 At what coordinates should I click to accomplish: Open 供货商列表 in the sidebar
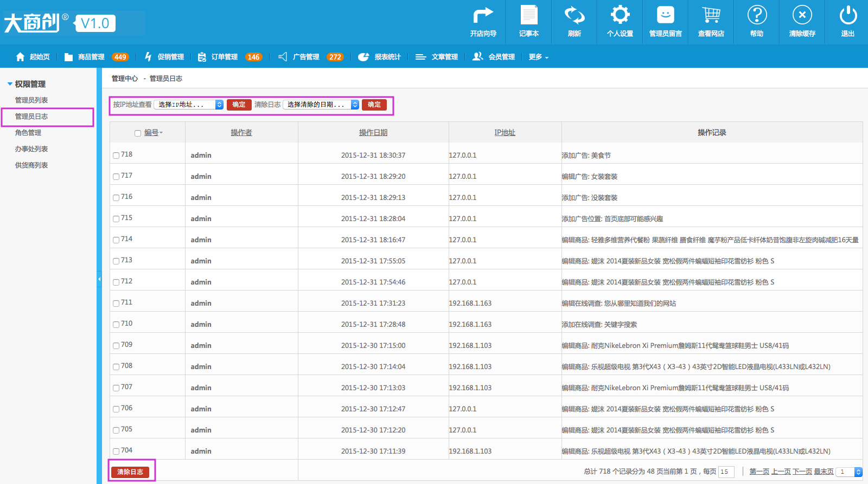pos(31,165)
